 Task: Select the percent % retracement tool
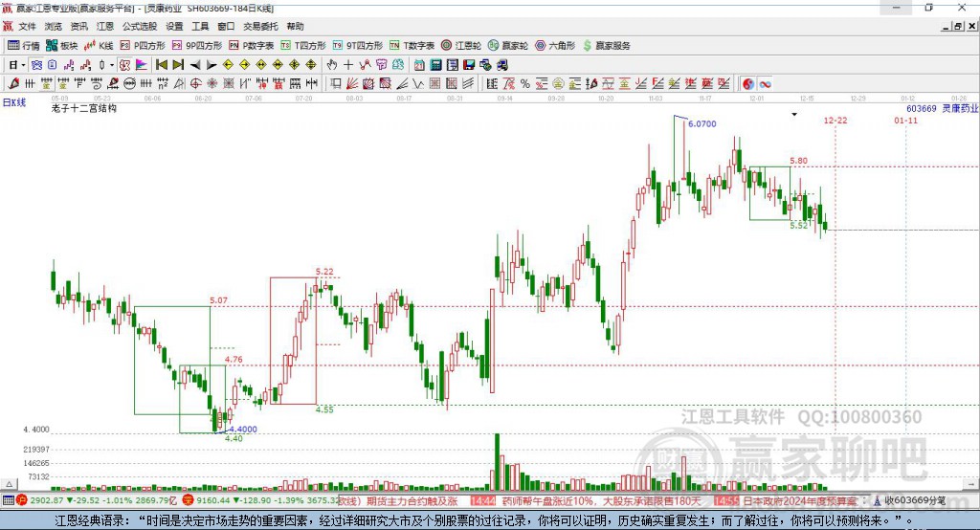pos(525,83)
